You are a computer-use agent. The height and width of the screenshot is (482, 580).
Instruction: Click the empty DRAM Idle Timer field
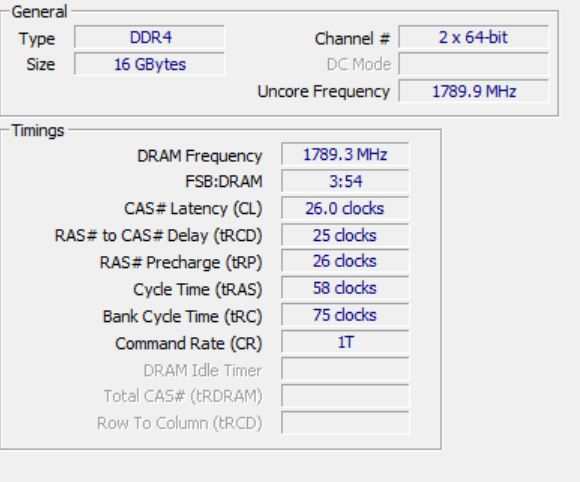(x=345, y=368)
